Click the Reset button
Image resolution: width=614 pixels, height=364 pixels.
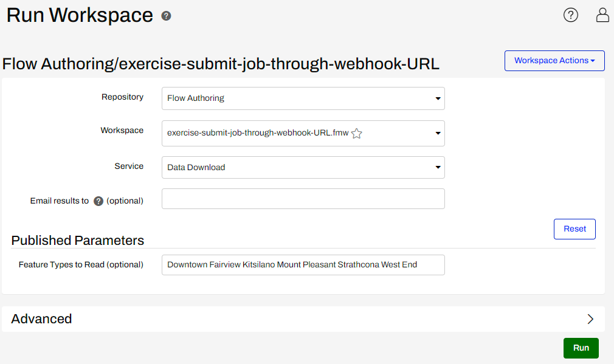coord(574,228)
